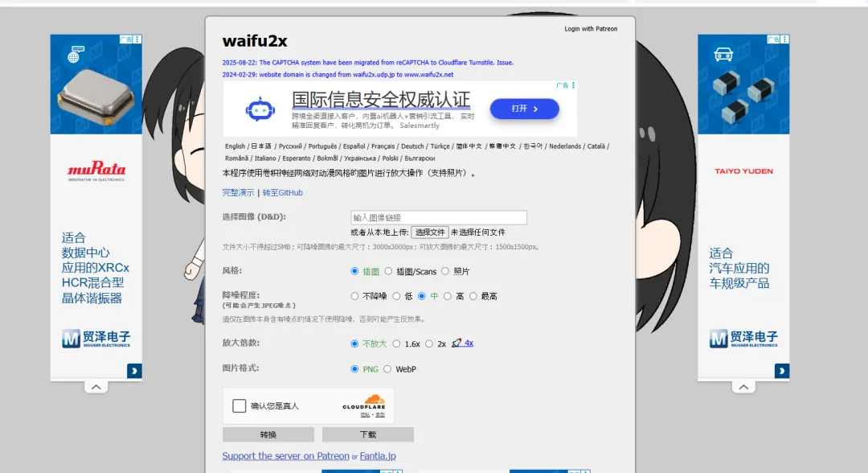Collapse the left Murata ad chevron

point(96,387)
